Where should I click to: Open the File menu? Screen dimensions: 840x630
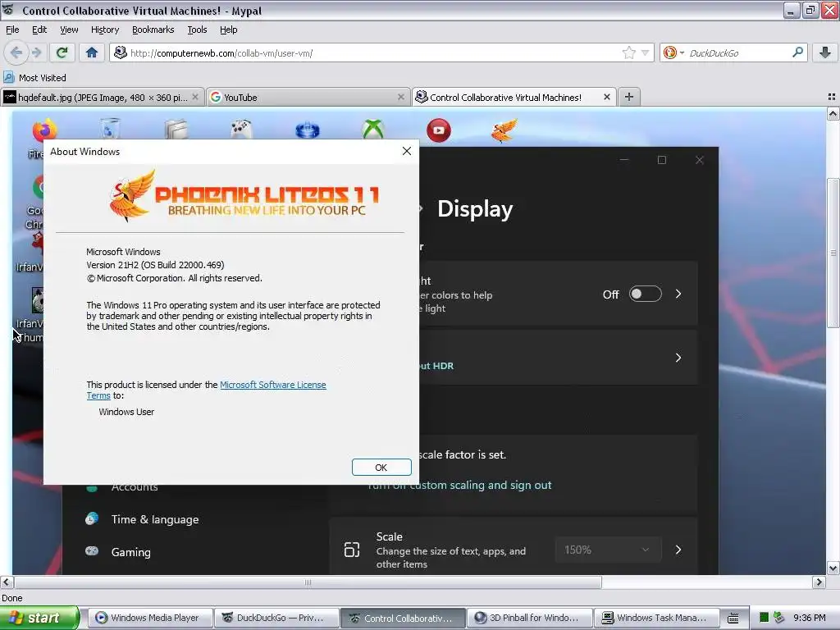coord(12,30)
